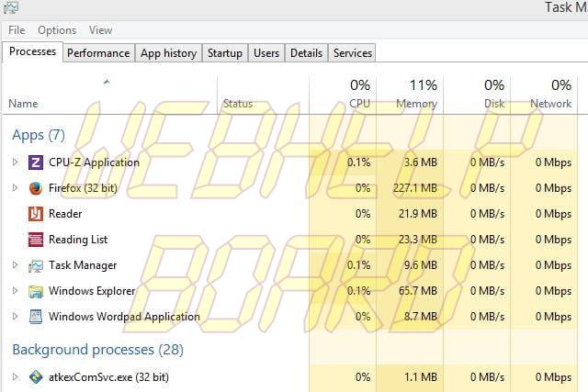Click Reading List memory value 23.3 MB
Viewport: 588px width, 392px height.
418,240
